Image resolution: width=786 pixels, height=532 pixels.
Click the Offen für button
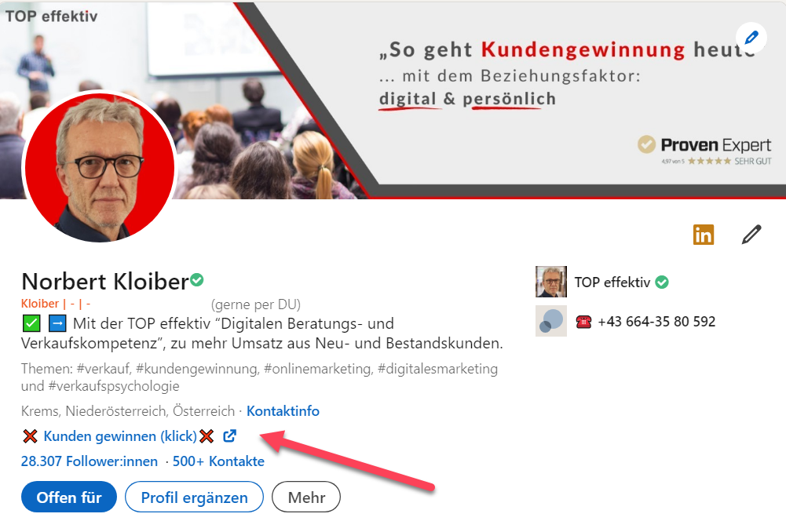coord(69,497)
